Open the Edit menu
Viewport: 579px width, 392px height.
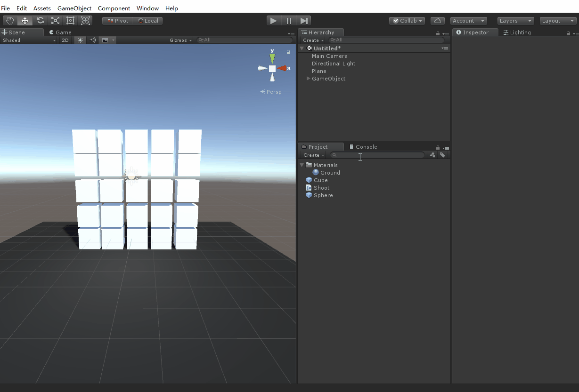[x=22, y=8]
